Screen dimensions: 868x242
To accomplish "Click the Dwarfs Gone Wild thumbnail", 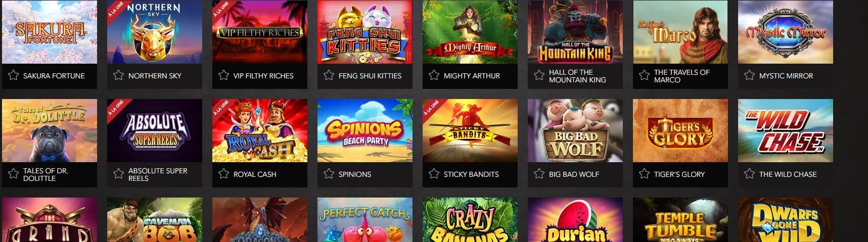I will point(786,220).
